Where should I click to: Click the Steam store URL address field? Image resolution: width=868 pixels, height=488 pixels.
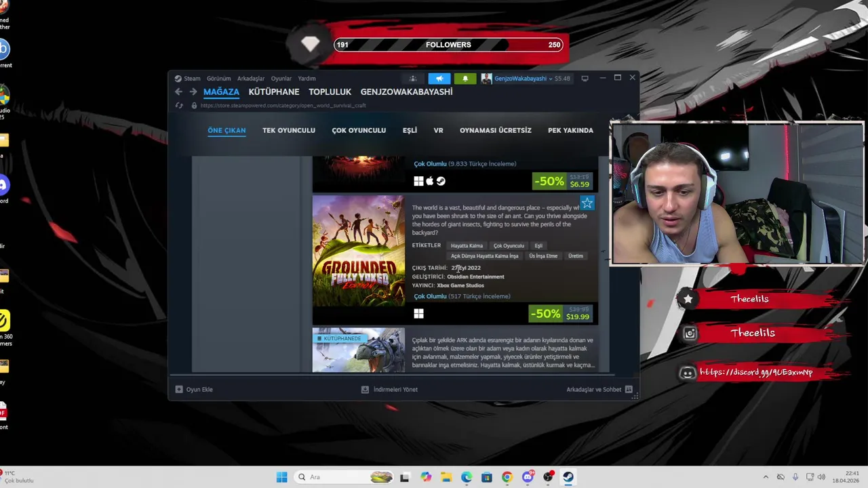pos(283,106)
